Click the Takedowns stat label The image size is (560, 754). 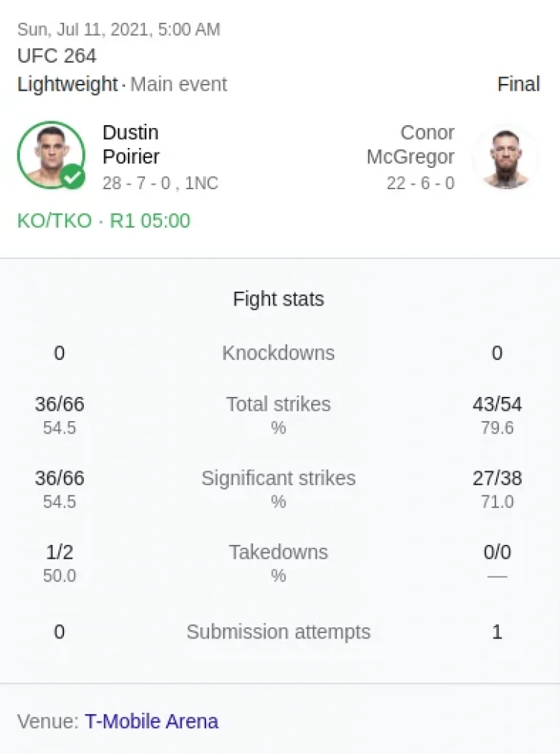tap(278, 552)
